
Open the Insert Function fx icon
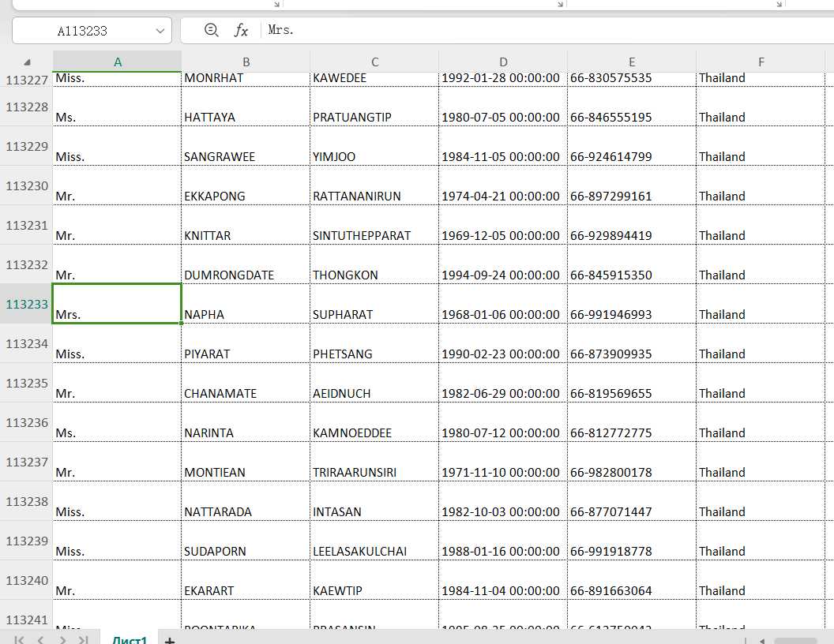pos(241,30)
